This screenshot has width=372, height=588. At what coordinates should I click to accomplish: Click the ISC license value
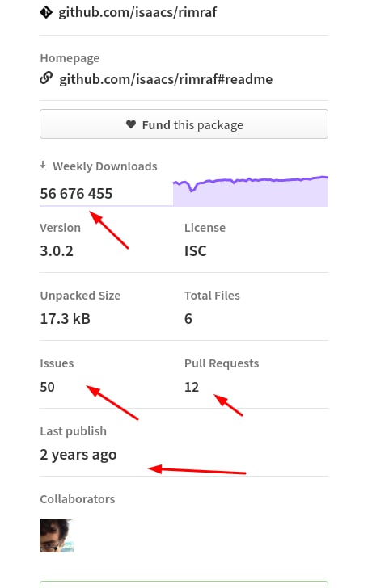195,251
